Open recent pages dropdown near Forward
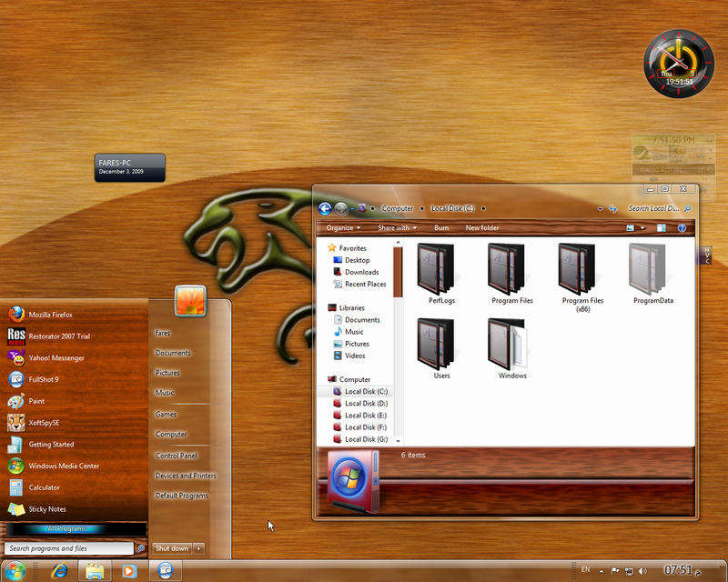The width and height of the screenshot is (728, 582). pyautogui.click(x=352, y=209)
